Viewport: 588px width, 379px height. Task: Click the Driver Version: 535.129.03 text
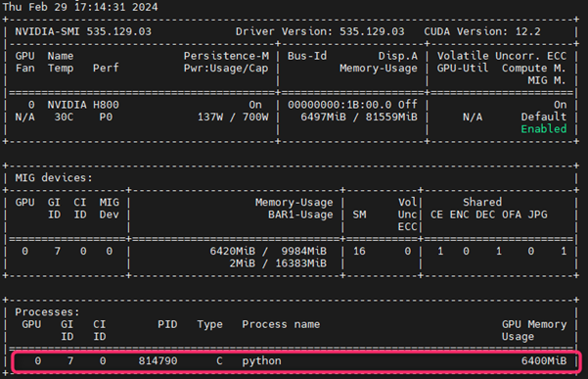[320, 31]
